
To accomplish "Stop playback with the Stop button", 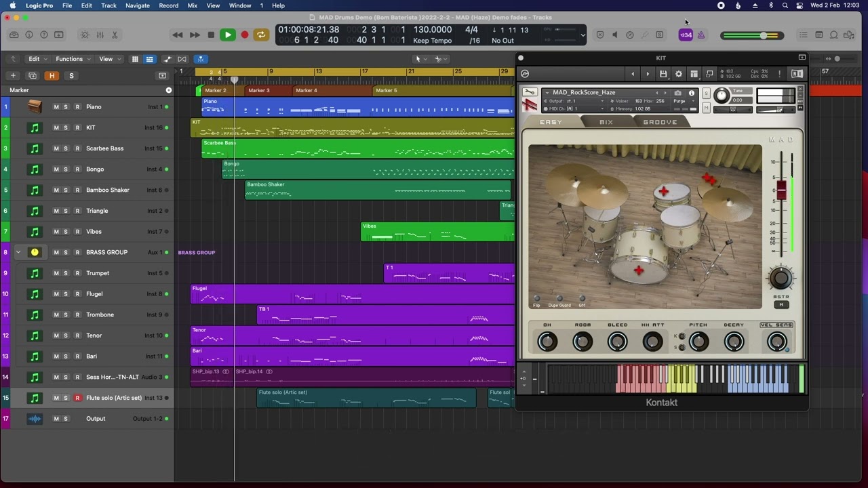I will click(x=211, y=35).
